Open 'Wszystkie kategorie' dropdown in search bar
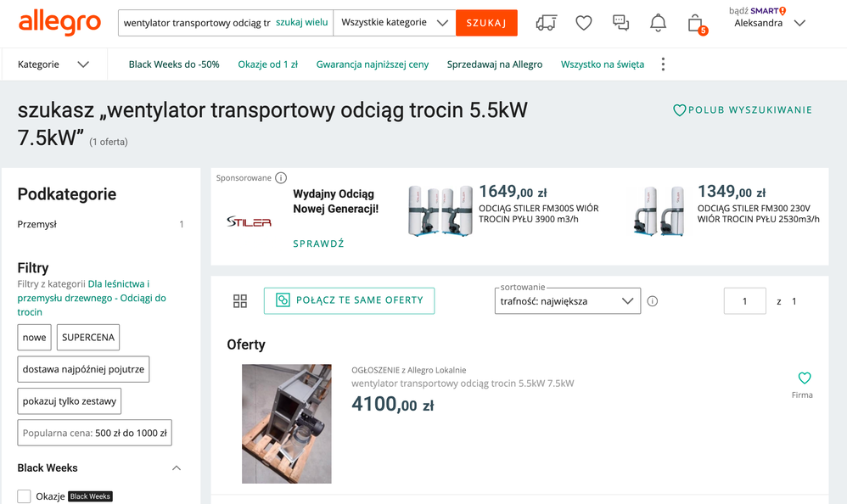 click(394, 23)
